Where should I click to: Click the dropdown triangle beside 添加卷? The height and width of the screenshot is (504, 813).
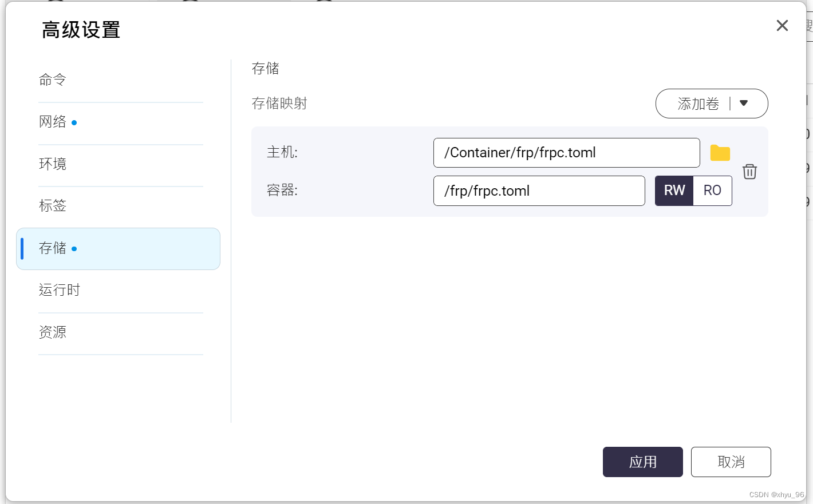click(744, 104)
